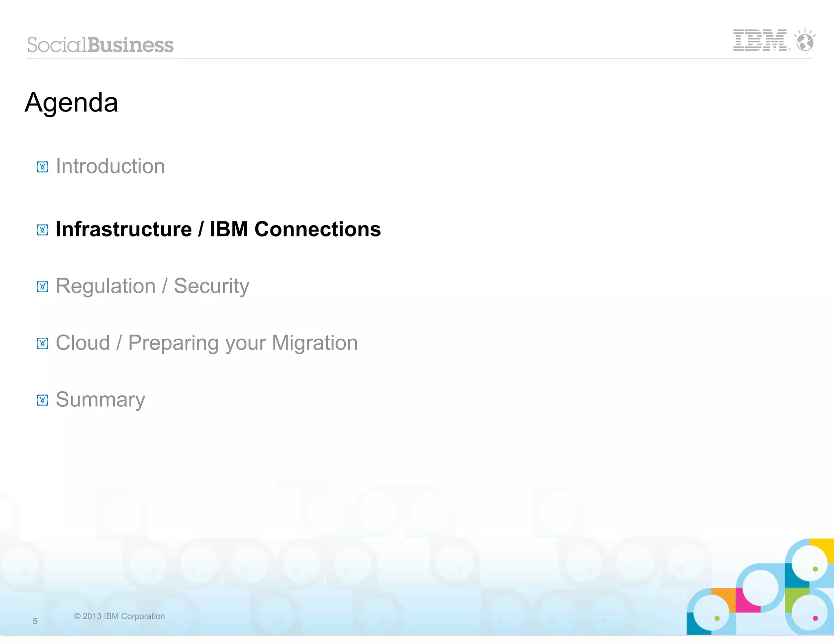Click the bullet icon beside Summary
This screenshot has height=644, width=834.
(x=42, y=400)
